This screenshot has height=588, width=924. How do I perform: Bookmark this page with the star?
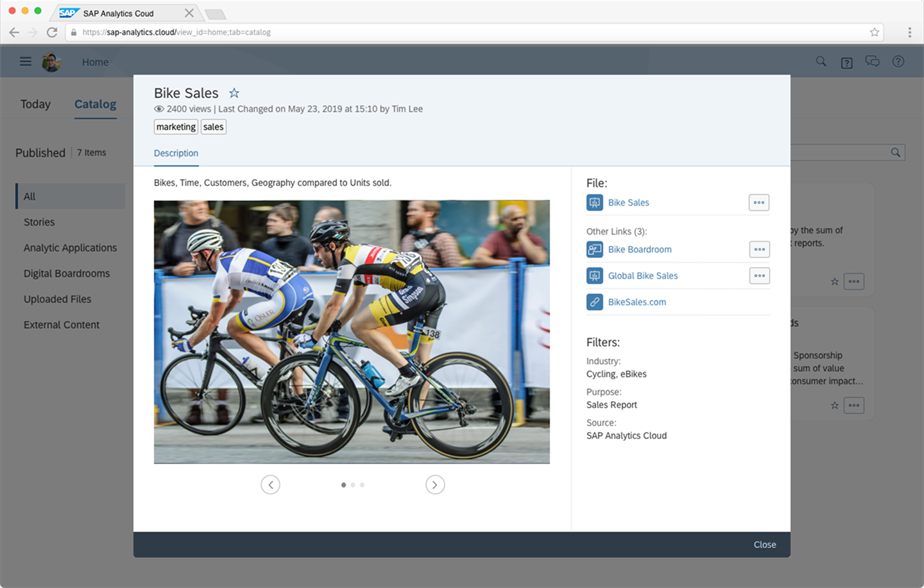(874, 32)
